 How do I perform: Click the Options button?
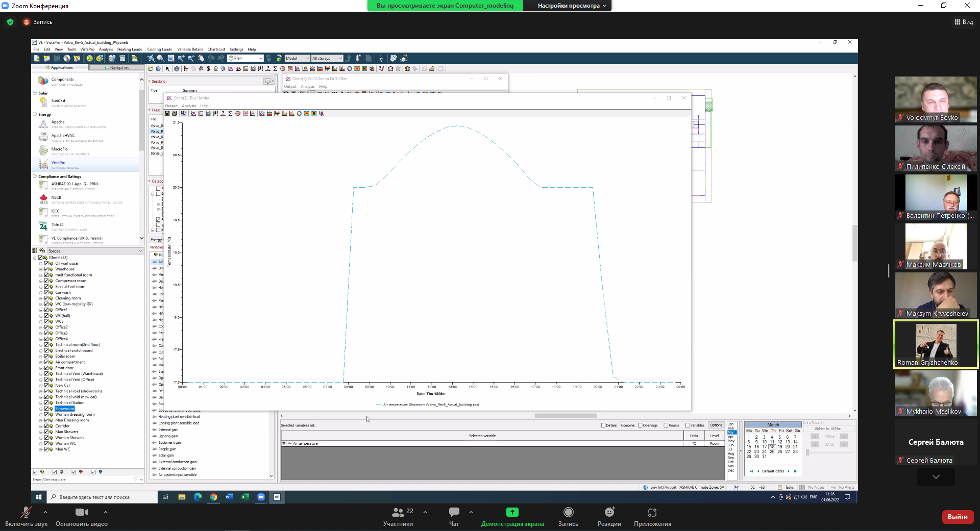(x=716, y=425)
